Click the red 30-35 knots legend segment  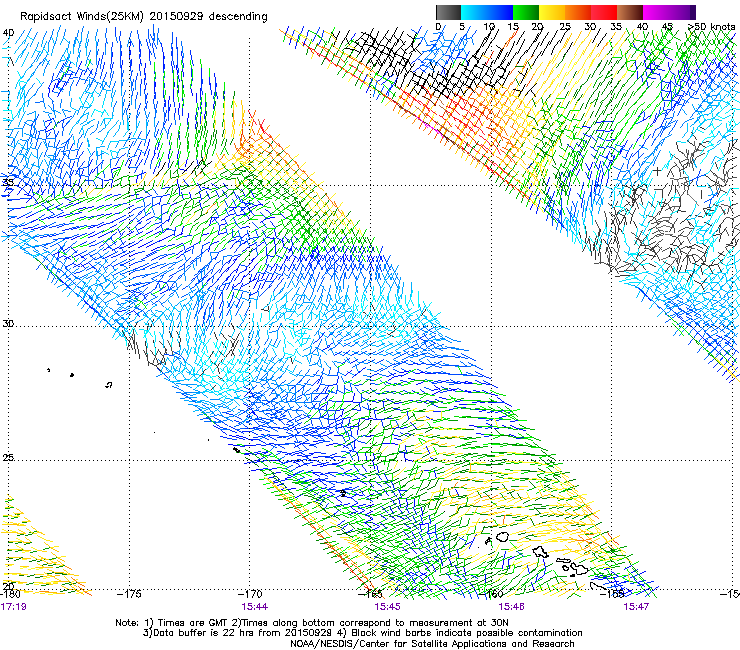[604, 12]
